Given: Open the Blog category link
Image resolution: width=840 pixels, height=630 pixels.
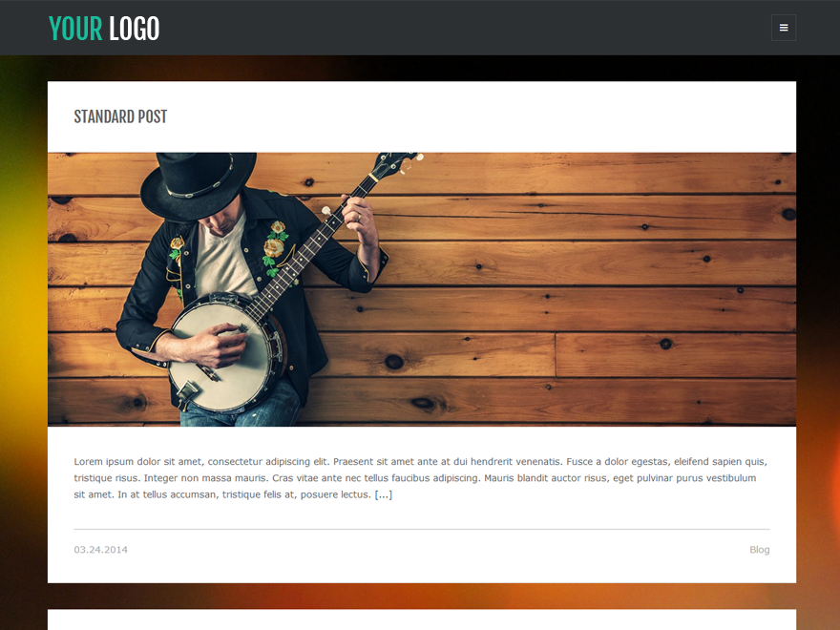Looking at the screenshot, I should (759, 550).
